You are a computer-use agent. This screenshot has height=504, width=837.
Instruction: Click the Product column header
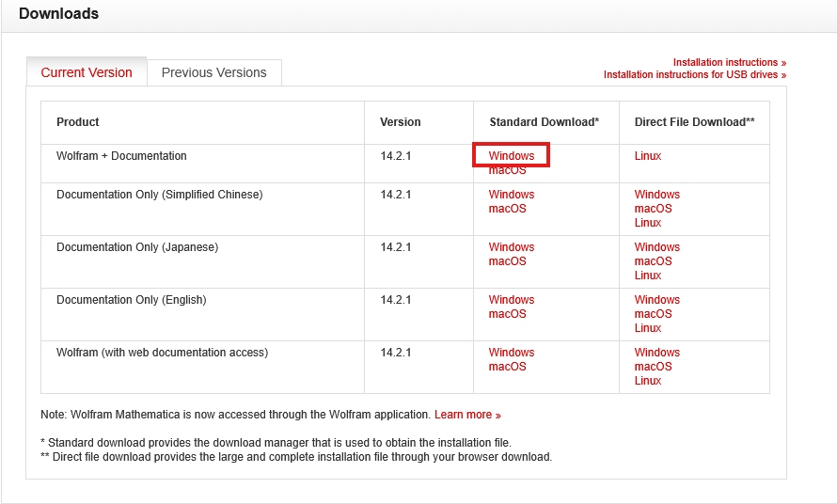(x=78, y=122)
